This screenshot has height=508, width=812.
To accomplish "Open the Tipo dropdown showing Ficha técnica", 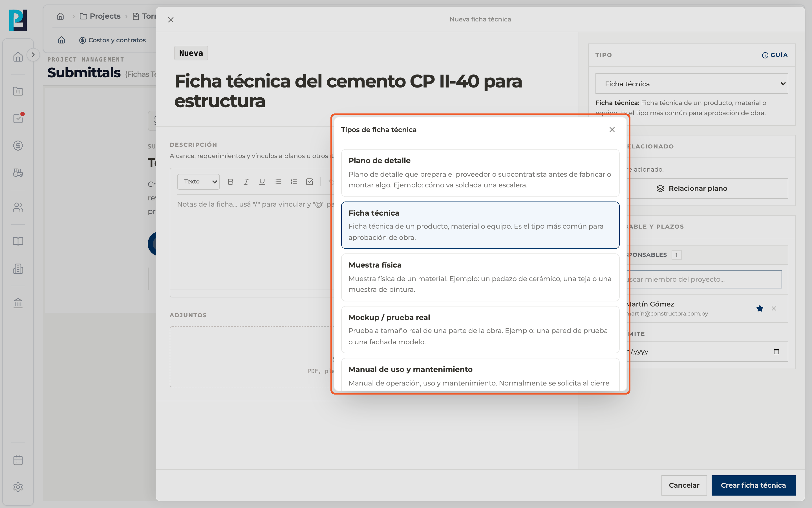I will tap(692, 84).
